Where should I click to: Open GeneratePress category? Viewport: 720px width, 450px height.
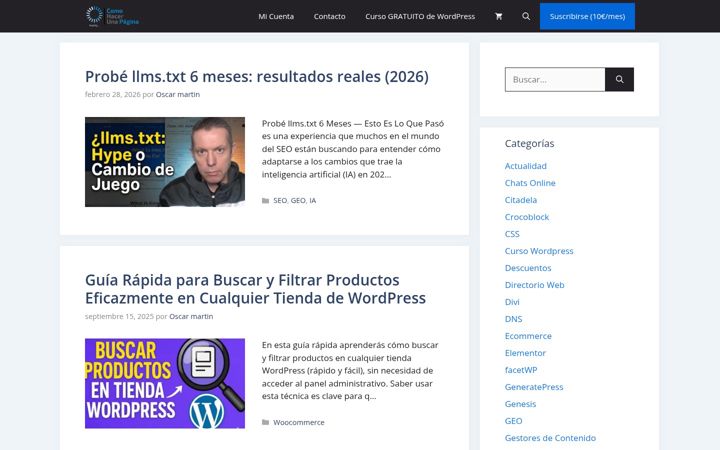[534, 387]
